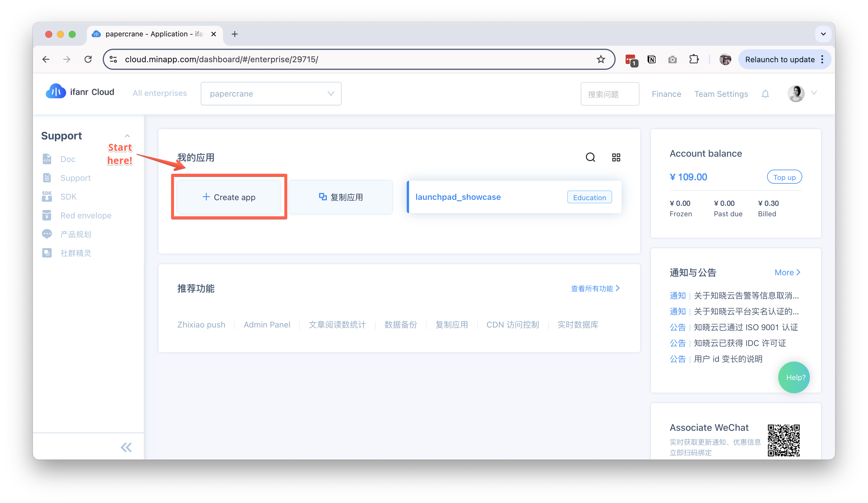Screen dimensions: 868x503
Task: Open the launchpad_showcase app
Action: 458,197
